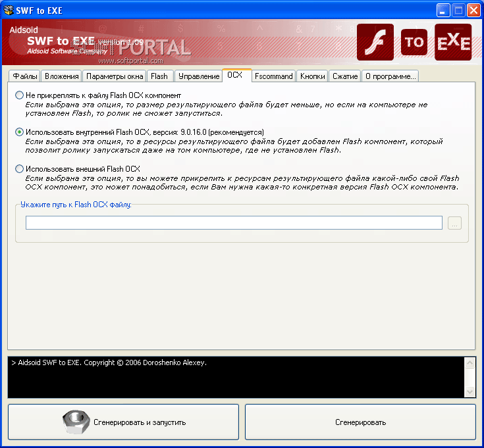Switch to the Вложения tab
484x448 pixels.
pos(61,76)
